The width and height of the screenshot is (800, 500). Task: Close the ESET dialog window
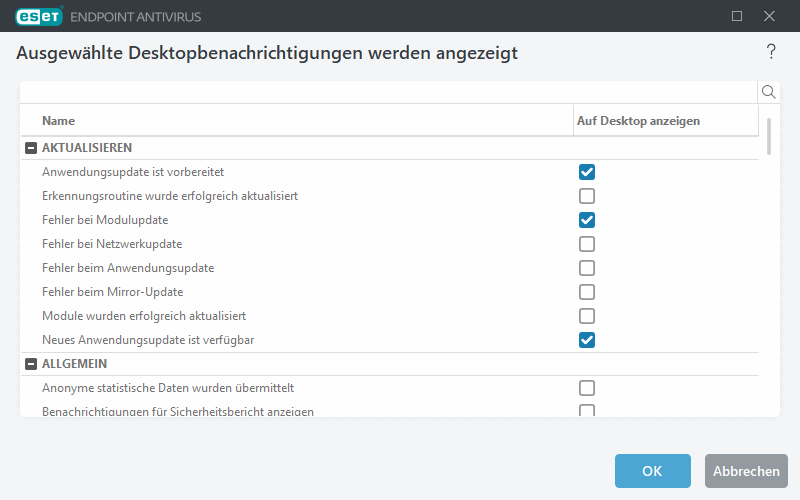pyautogui.click(x=769, y=16)
